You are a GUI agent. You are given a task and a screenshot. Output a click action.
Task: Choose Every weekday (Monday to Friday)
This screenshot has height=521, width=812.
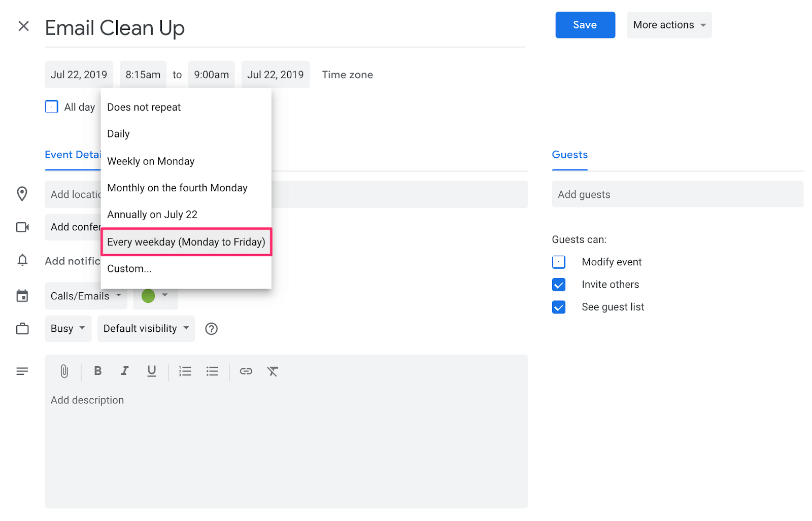click(x=186, y=242)
